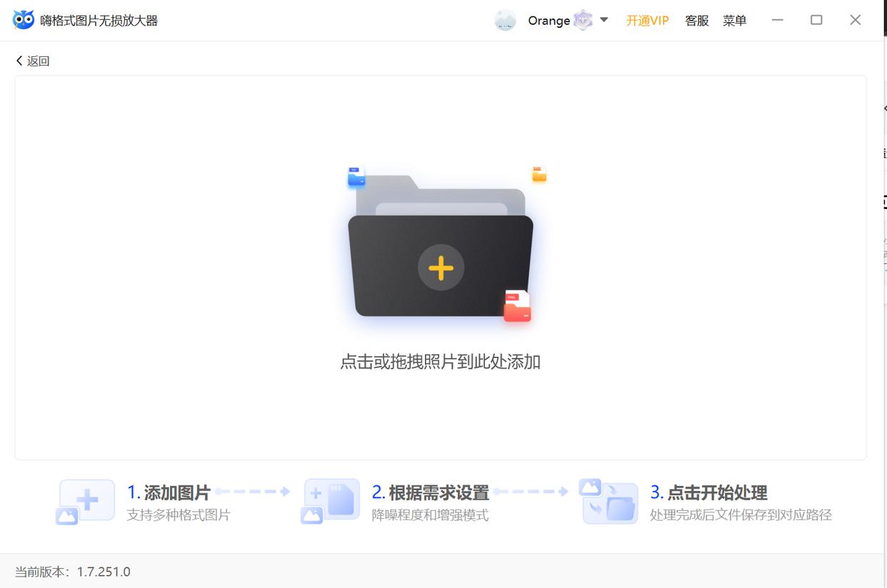Screen dimensions: 887x588
Task: Select the 客服 customer service item
Action: click(x=696, y=20)
